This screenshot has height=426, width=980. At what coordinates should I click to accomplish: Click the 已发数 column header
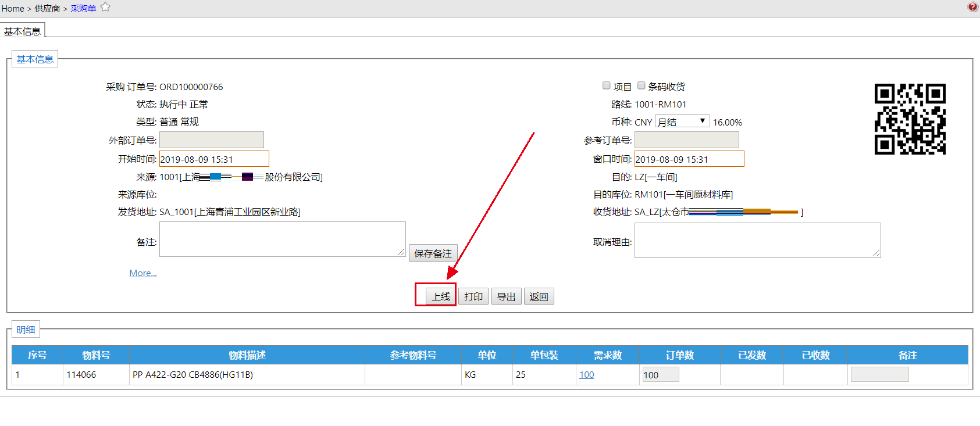(752, 355)
